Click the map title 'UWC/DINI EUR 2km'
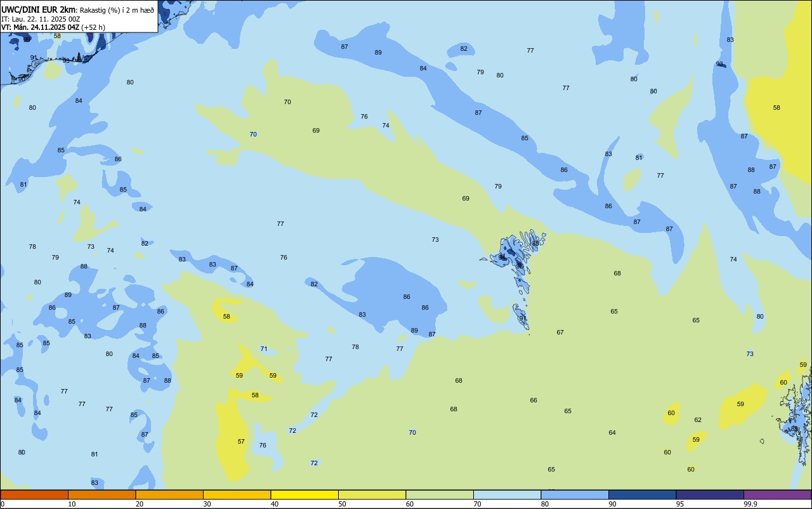812x509 pixels. [x=39, y=10]
